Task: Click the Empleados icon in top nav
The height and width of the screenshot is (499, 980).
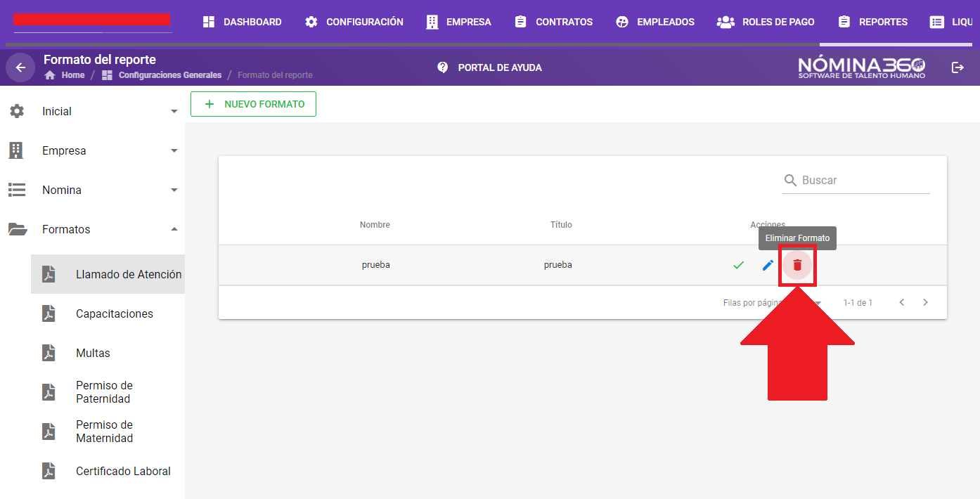Action: 622,22
